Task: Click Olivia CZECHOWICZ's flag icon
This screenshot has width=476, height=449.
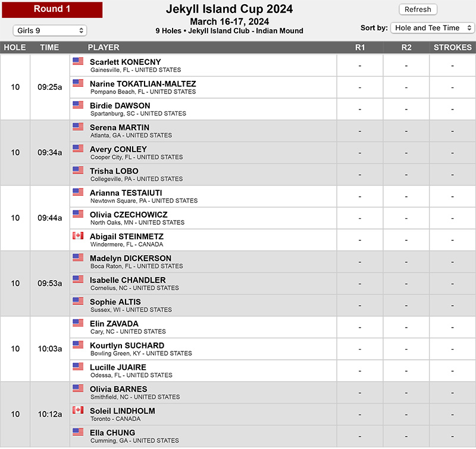Action: 78,214
